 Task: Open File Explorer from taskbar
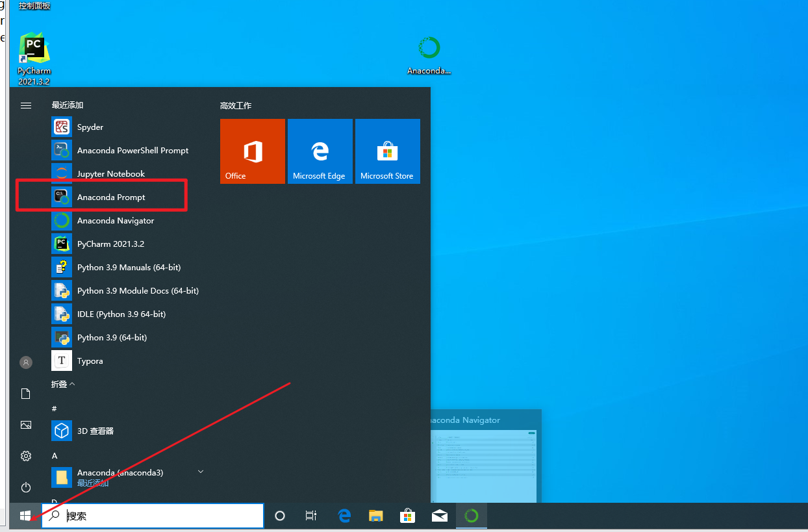[x=376, y=516]
